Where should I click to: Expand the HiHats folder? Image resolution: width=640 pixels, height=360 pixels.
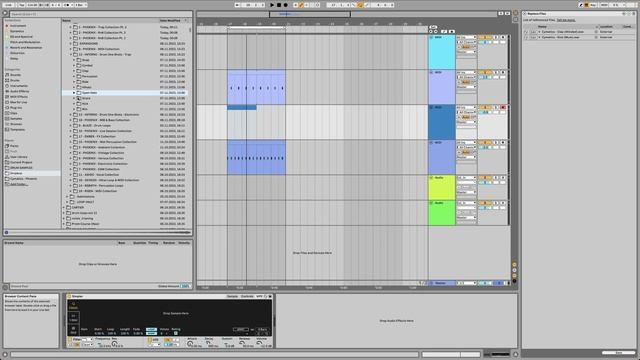point(74,87)
